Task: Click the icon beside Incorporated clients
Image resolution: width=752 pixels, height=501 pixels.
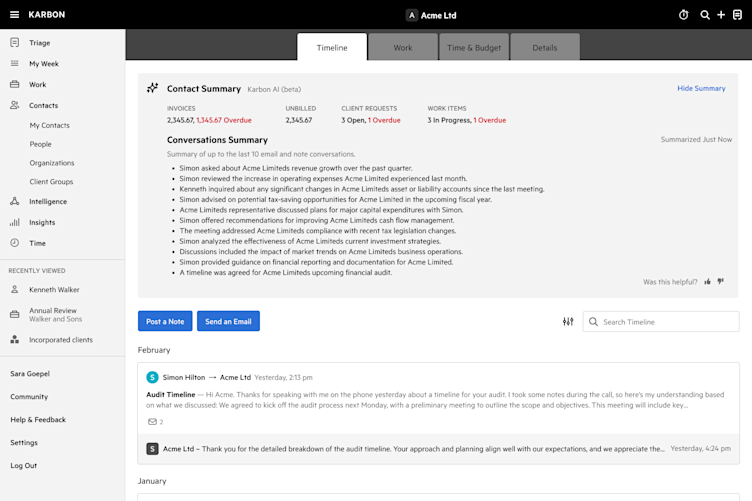Action: 15,339
